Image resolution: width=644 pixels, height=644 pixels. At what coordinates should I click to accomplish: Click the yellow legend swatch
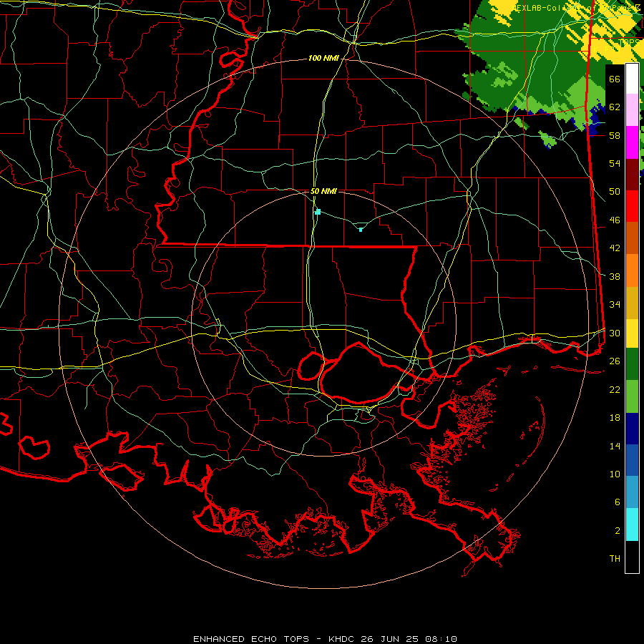click(x=632, y=333)
